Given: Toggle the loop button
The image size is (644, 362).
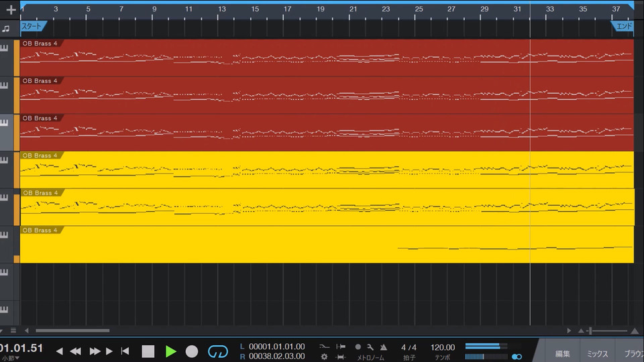Looking at the screenshot, I should click(217, 351).
